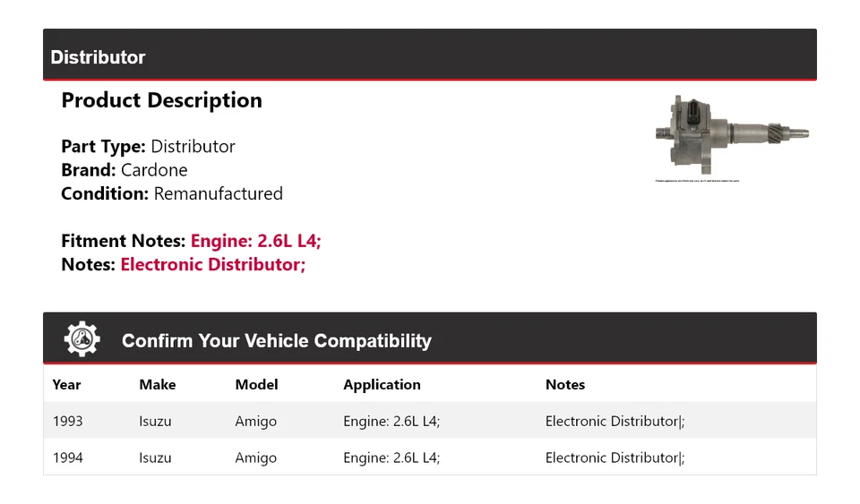Click the red Electronic Distributor; note text
Screen dimensions: 860x504
(x=213, y=265)
